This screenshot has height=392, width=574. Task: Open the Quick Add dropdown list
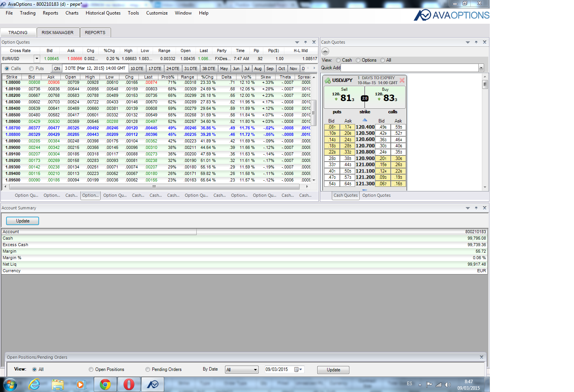click(x=481, y=68)
